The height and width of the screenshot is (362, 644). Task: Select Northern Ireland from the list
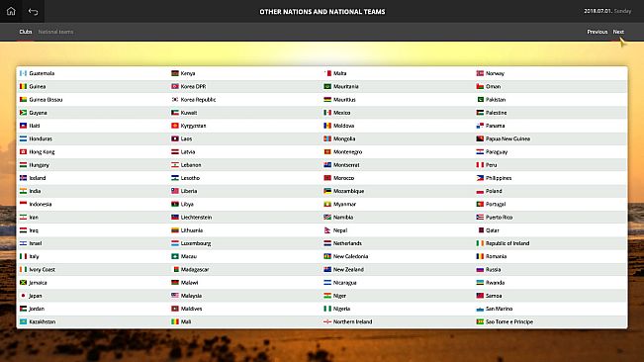353,321
